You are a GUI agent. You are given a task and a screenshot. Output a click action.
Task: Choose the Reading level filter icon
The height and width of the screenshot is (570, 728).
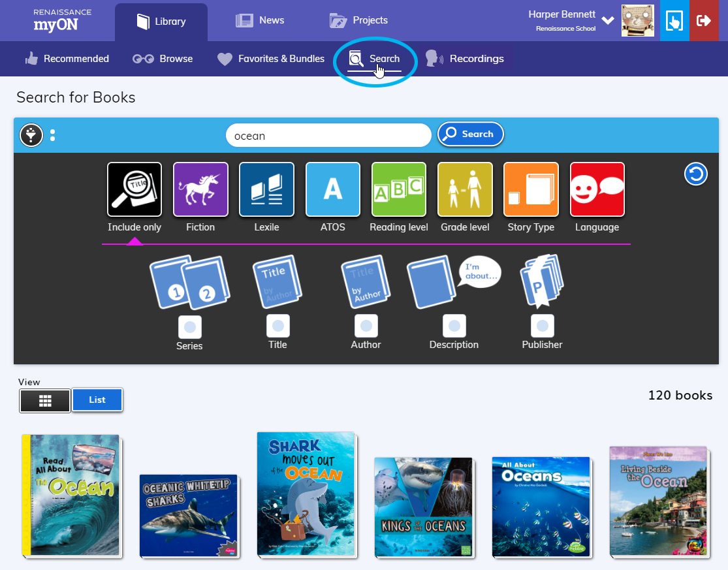398,189
